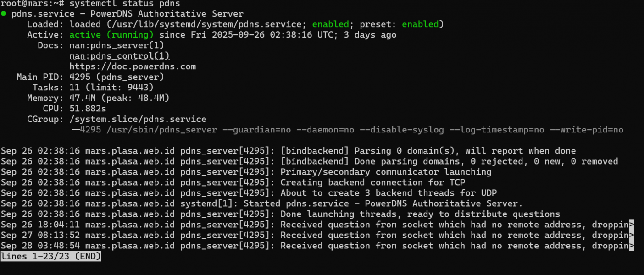Click the 'Started pdns.service' systemd log line
Image resolution: width=644 pixels, height=275 pixels.
click(x=383, y=203)
